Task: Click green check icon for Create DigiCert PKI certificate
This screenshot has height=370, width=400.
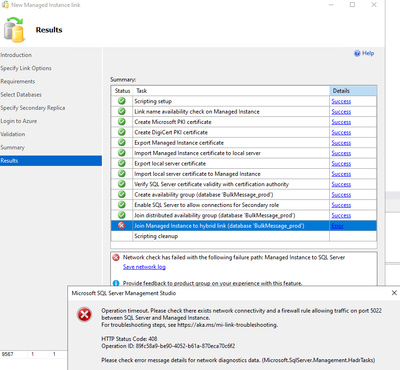Action: click(122, 132)
